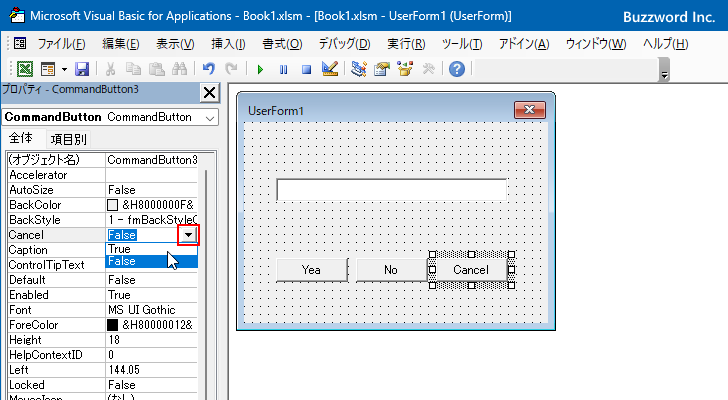
Task: Click the View Microsoft Excel icon
Action: 25,69
